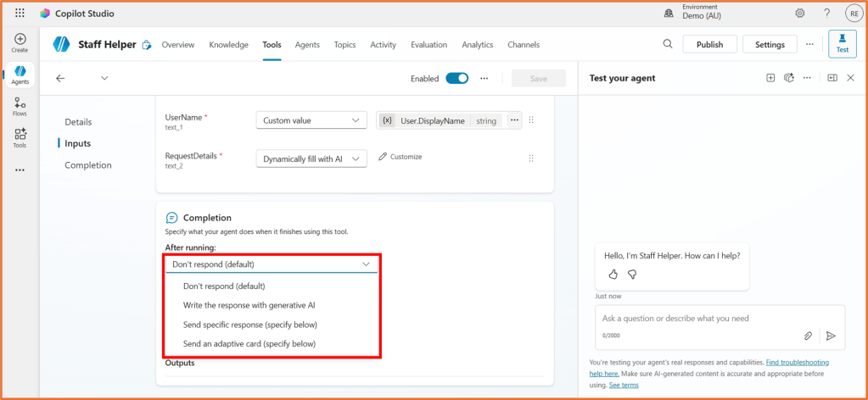
Task: Switch to the Knowledge tab
Action: [228, 45]
